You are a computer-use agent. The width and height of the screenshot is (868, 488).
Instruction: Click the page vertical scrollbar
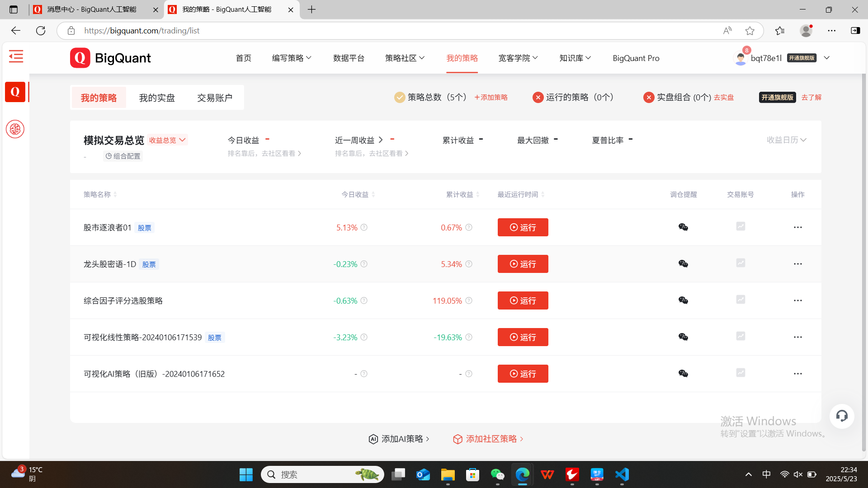tap(863, 262)
